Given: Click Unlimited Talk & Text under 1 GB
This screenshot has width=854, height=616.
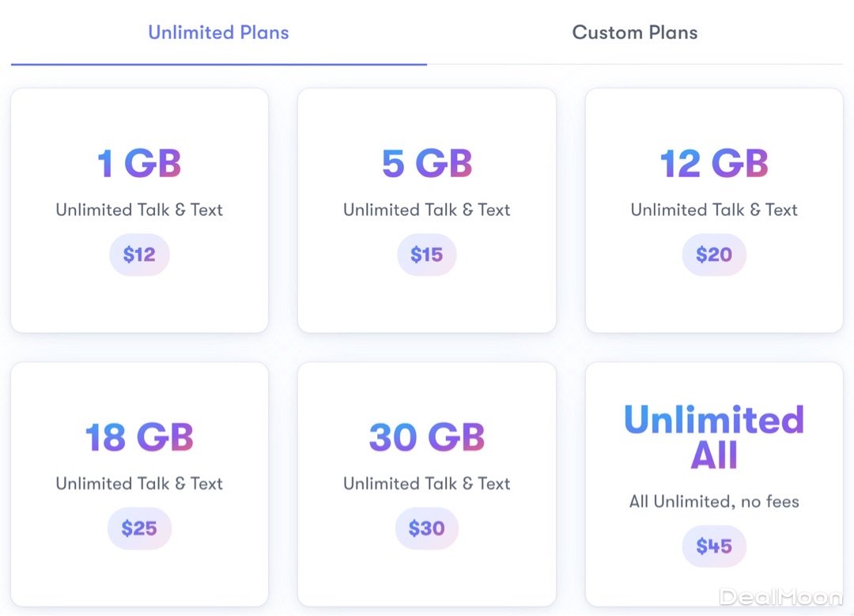Looking at the screenshot, I should click(139, 210).
